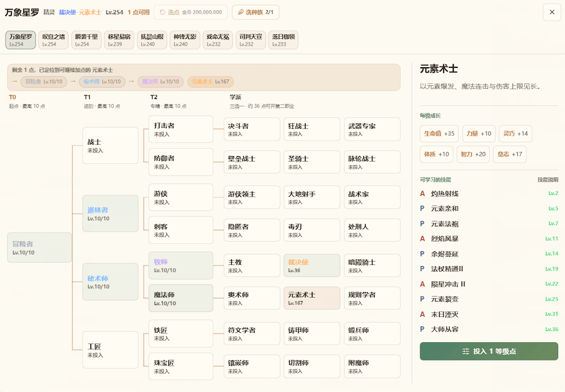Select the 游侠 T2 node
The width and height of the screenshot is (565, 392).
(181, 198)
